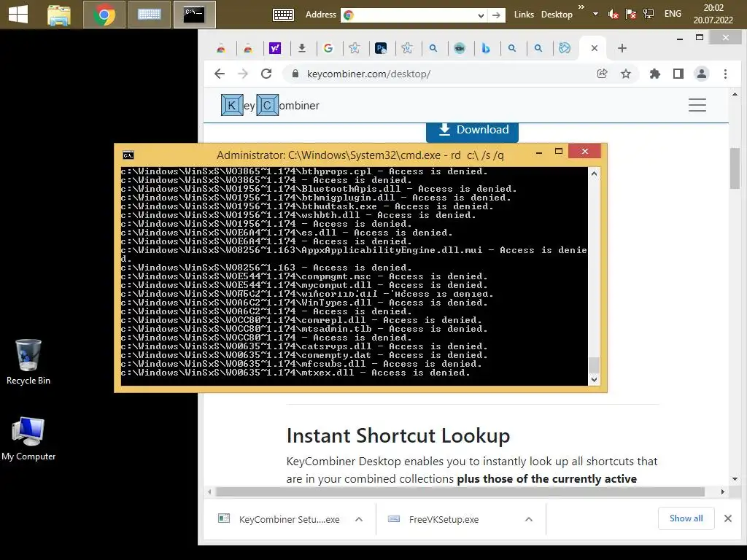
Task: Open Chrome profile avatar
Action: pos(701,74)
